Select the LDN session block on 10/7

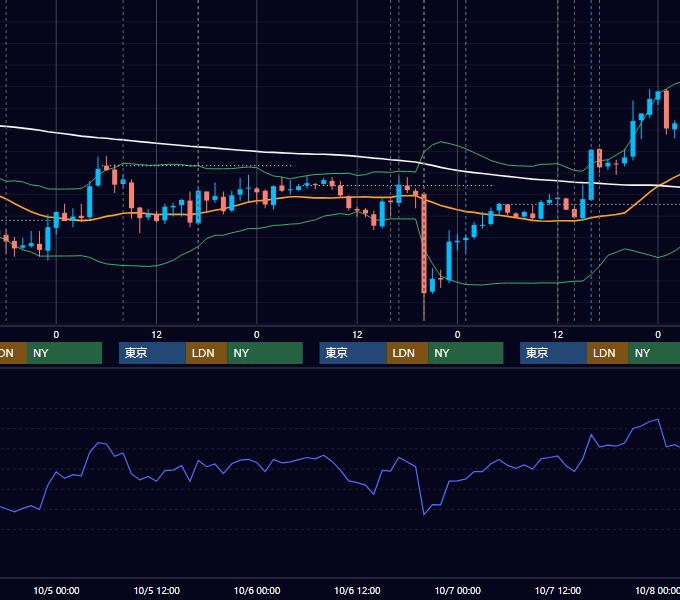[608, 353]
